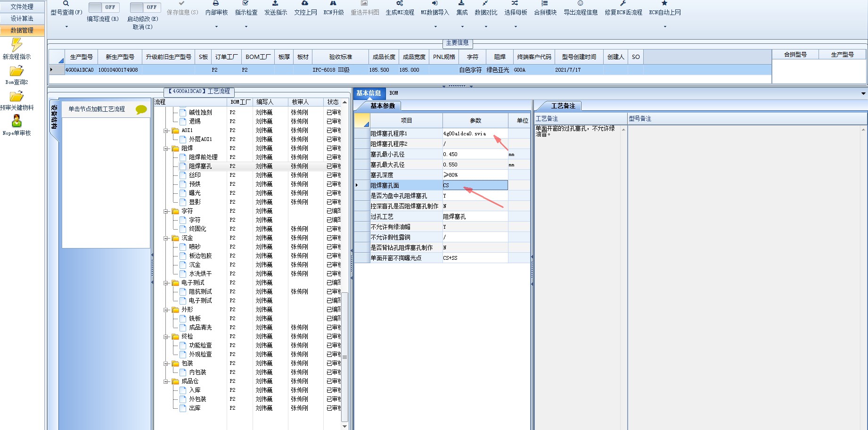Click 保存信息 checkmark icon
This screenshot has height=430, width=868.
click(x=182, y=3)
